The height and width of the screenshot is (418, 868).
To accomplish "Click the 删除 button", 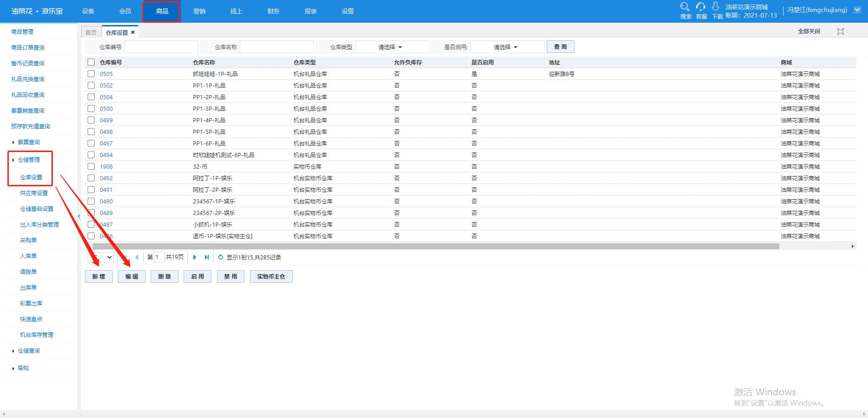I will (165, 277).
